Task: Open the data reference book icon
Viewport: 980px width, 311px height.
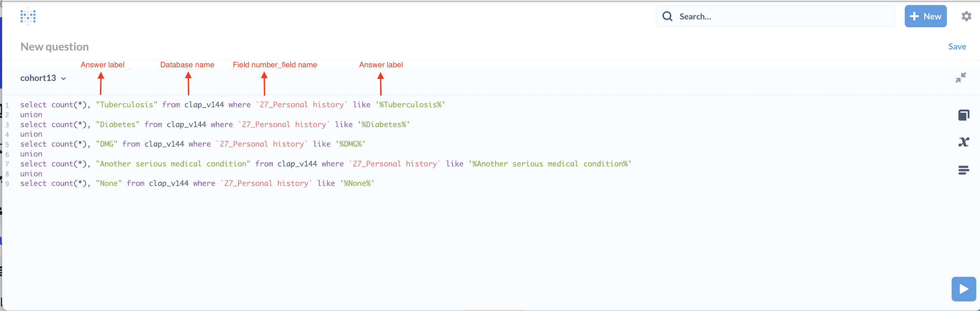Action: [x=964, y=115]
